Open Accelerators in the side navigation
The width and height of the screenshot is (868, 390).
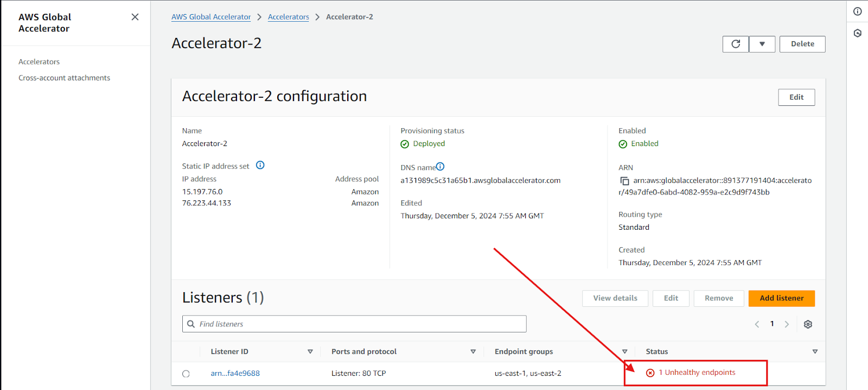tap(39, 62)
